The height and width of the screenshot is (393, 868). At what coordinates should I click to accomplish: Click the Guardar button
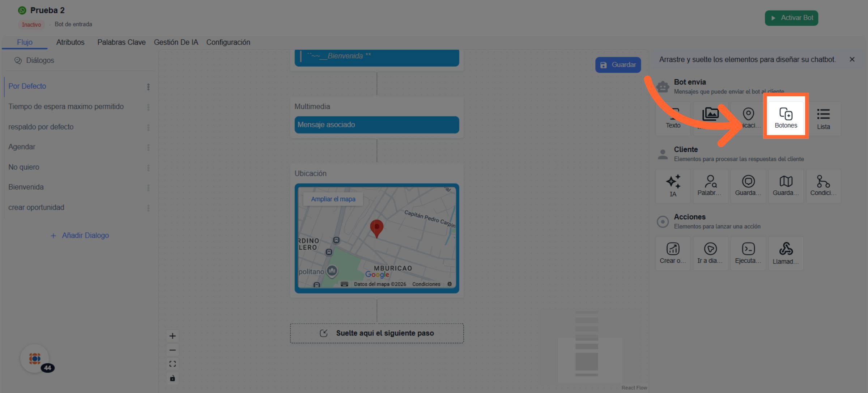618,65
